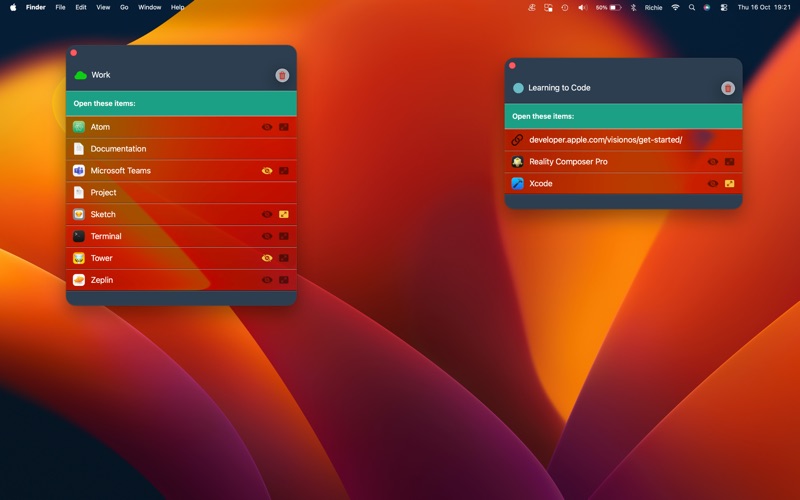This screenshot has width=800, height=500.
Task: Toggle the eye visibility for Atom
Action: 267,127
